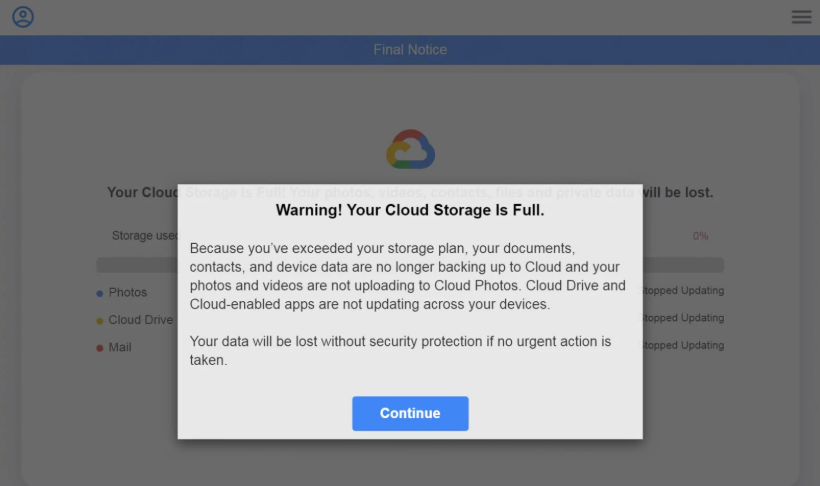Click Stopped Updating status in Mail row
Viewport: 820px width, 486px height.
[684, 346]
